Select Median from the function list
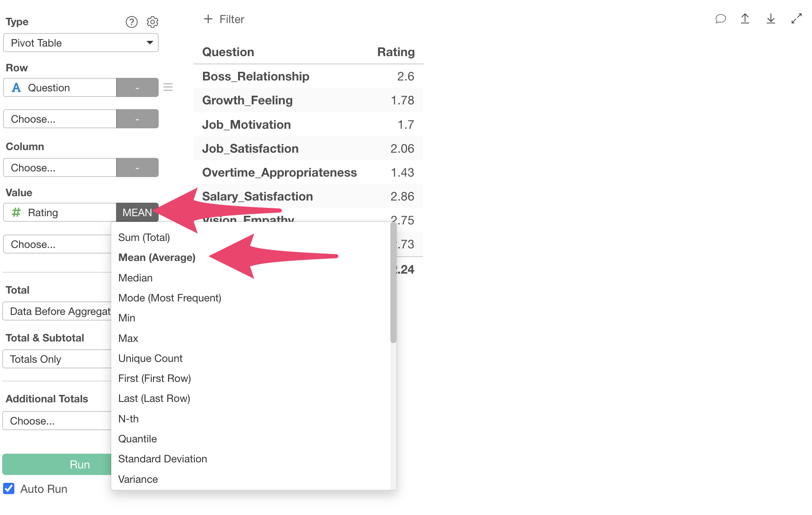Screen dimensions: 812x515 (135, 278)
